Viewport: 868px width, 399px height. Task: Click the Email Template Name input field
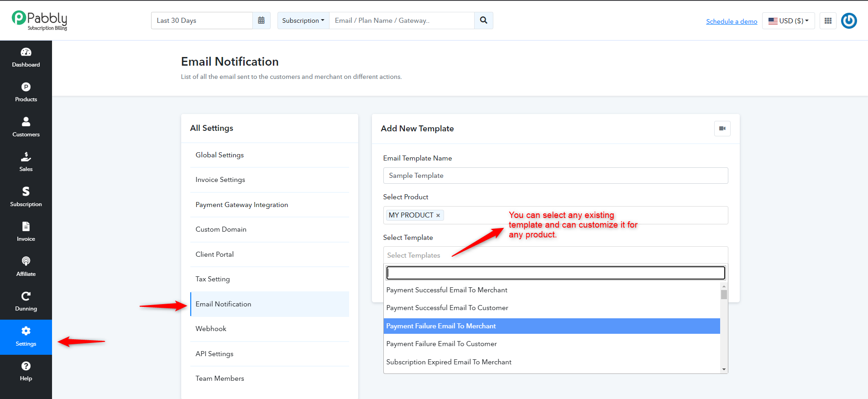[555, 176]
